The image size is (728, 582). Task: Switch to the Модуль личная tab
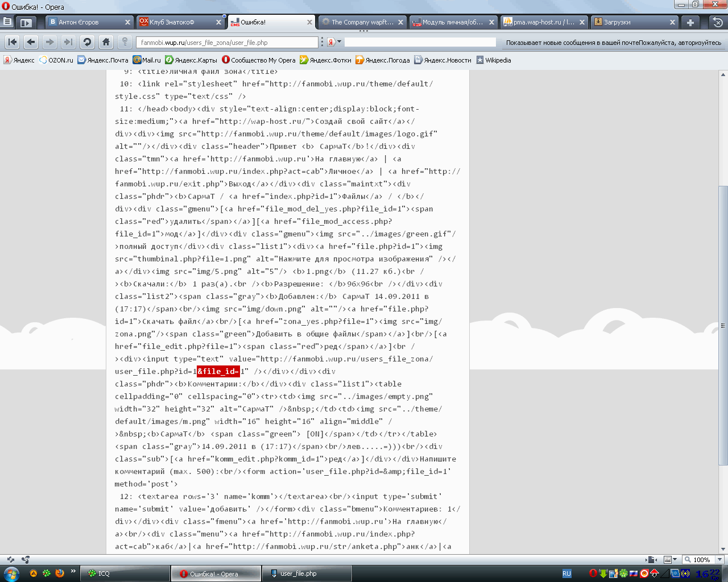pyautogui.click(x=454, y=22)
